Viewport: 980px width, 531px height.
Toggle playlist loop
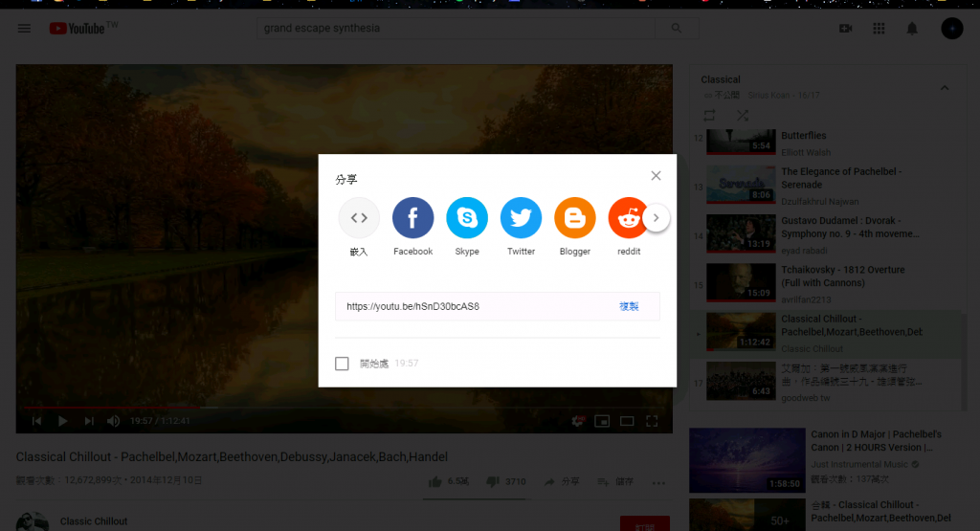pos(709,116)
